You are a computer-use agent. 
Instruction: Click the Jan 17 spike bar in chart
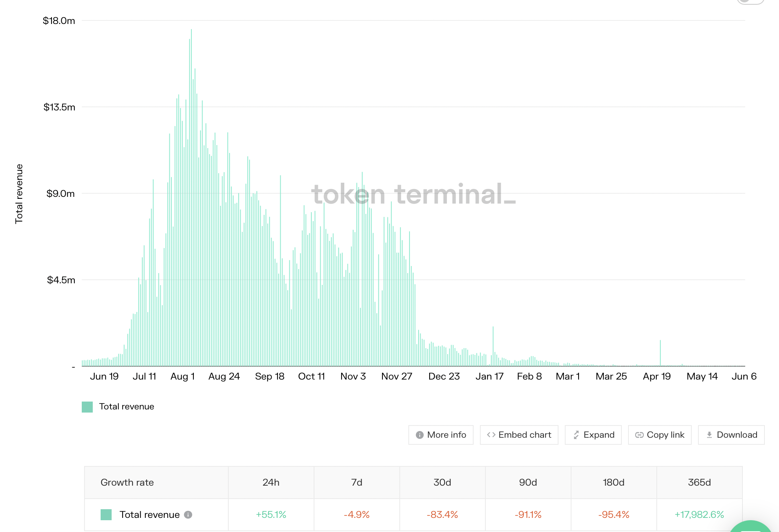point(493,346)
